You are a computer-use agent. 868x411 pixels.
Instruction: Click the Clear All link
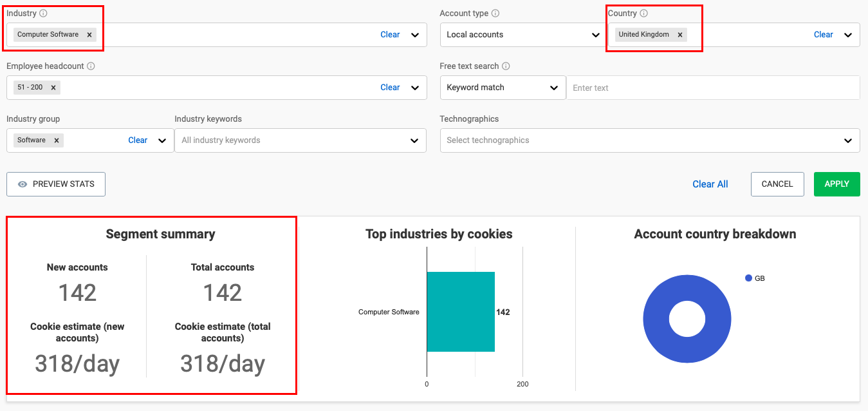pyautogui.click(x=710, y=184)
